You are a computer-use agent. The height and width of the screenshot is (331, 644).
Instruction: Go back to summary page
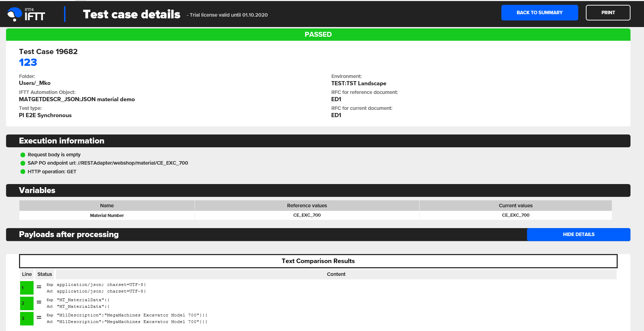539,12
